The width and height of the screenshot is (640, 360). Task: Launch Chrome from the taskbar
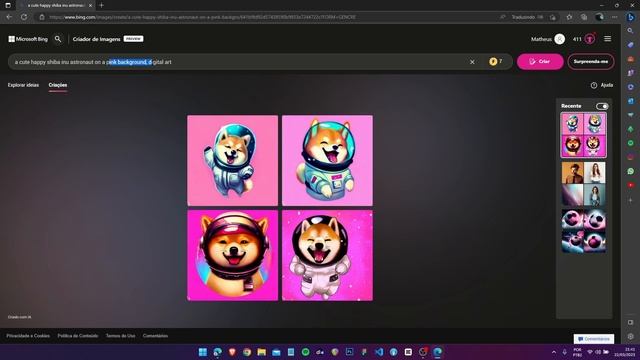coord(247,352)
